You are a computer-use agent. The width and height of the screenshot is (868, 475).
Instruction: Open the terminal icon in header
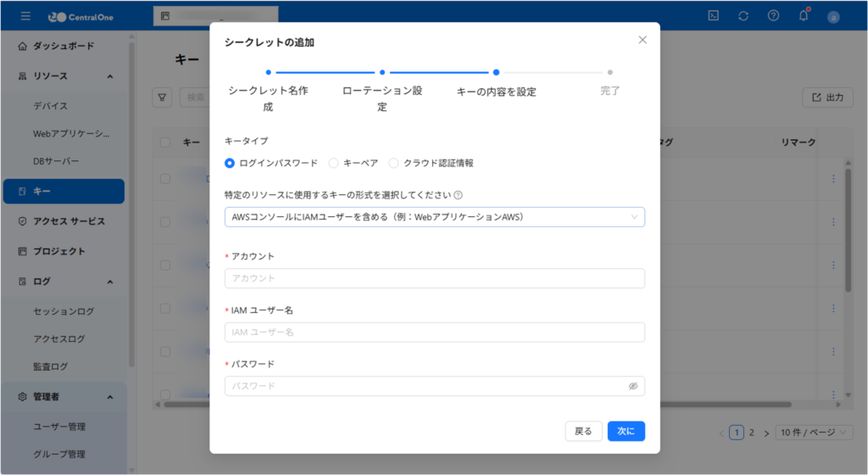pos(714,15)
